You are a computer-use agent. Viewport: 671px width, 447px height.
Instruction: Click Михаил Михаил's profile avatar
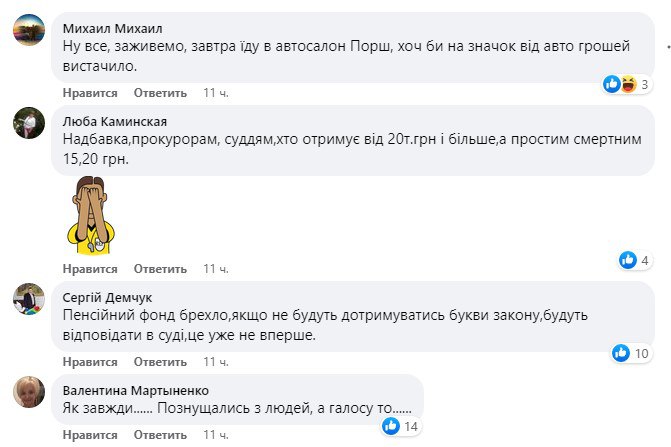[27, 33]
